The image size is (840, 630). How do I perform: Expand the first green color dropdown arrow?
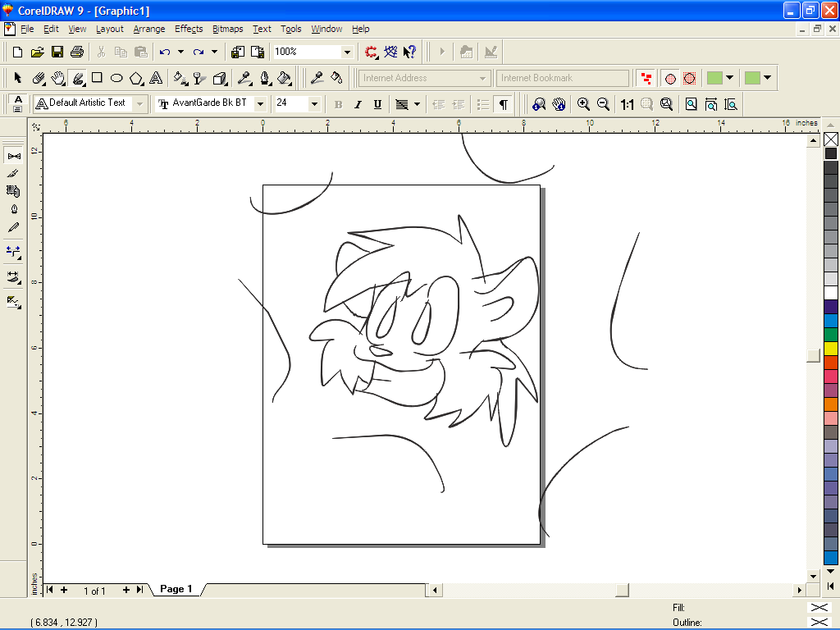tap(729, 78)
